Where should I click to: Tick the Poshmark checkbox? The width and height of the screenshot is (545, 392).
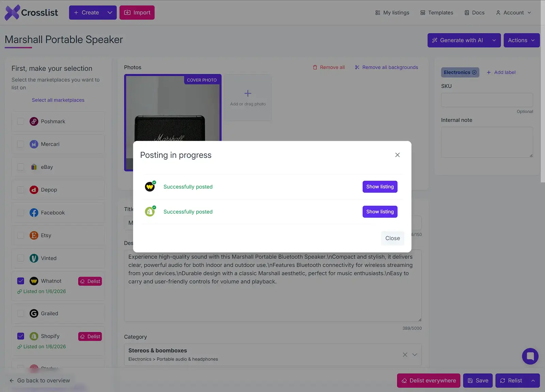[21, 121]
